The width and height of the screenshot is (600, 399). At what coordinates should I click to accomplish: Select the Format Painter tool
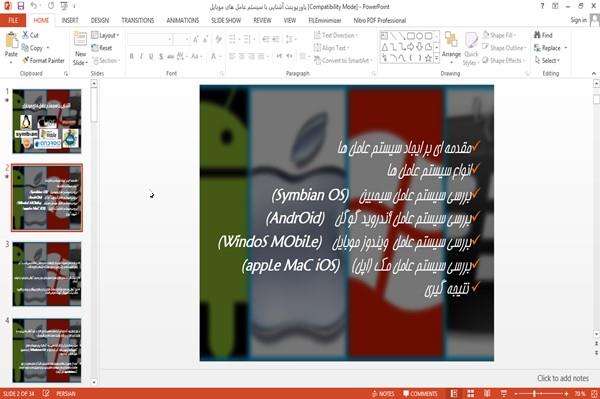(x=43, y=60)
